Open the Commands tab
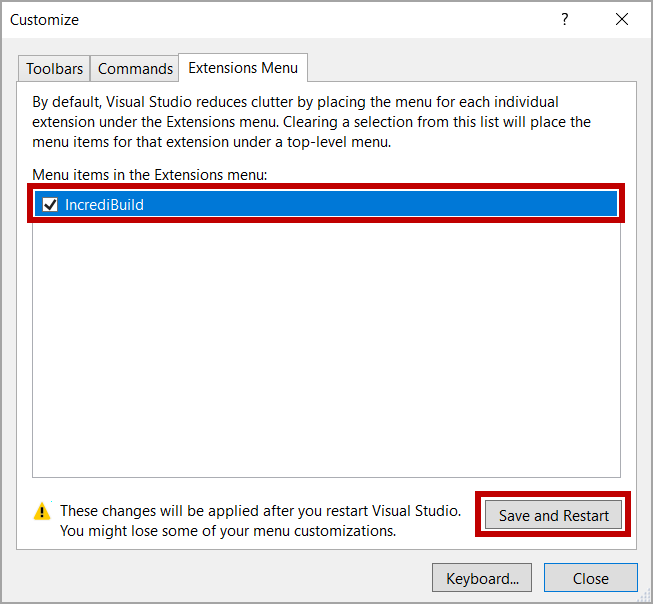 135,69
